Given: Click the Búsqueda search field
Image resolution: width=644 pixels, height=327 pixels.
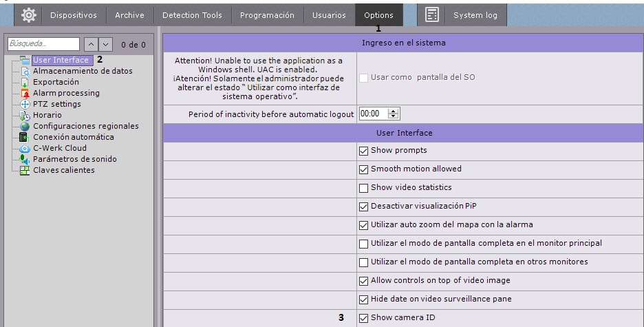Looking at the screenshot, I should point(43,45).
